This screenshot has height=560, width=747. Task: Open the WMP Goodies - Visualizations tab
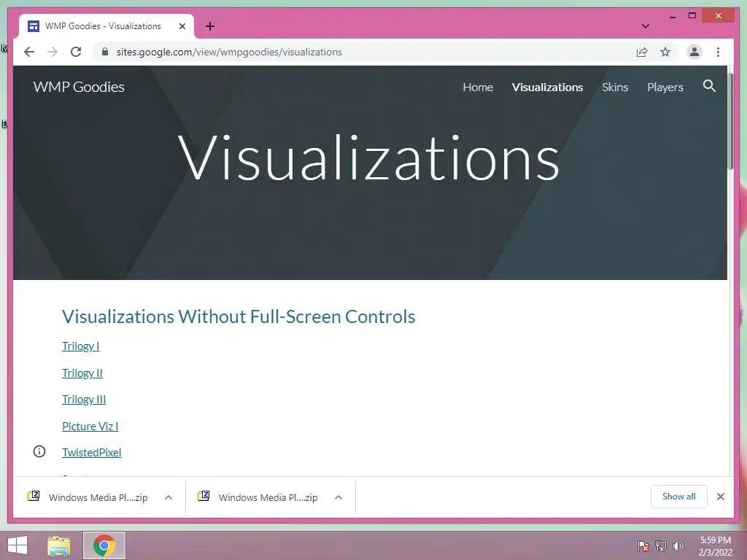click(103, 26)
